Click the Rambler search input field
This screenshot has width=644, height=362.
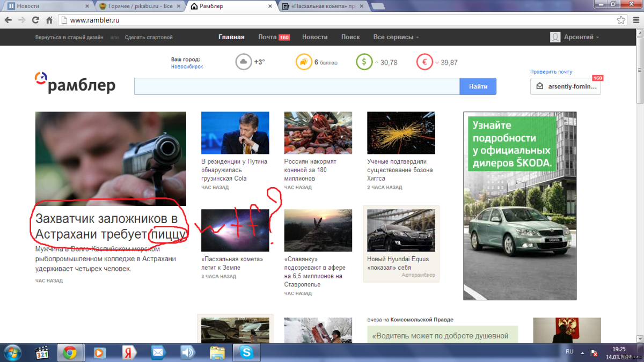pyautogui.click(x=297, y=86)
